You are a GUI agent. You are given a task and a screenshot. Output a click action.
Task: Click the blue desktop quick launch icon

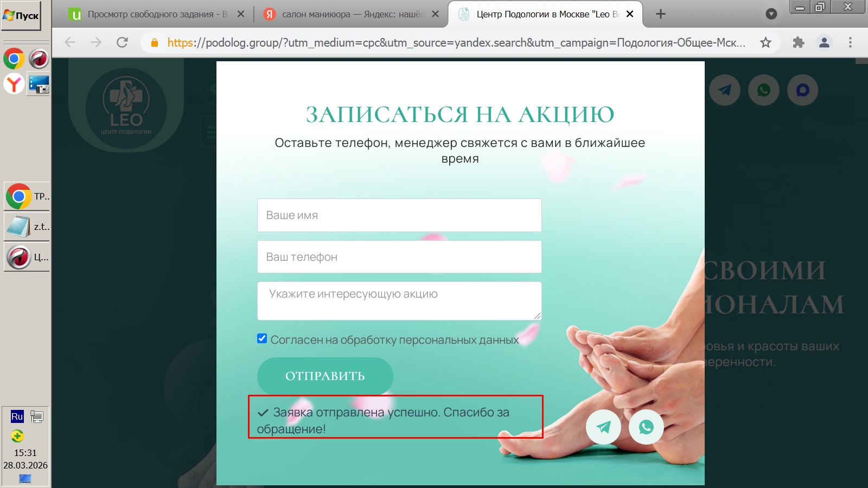pos(39,84)
